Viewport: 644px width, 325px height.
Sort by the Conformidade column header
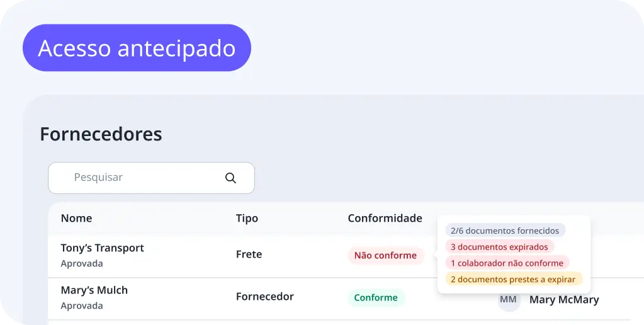pyautogui.click(x=385, y=219)
